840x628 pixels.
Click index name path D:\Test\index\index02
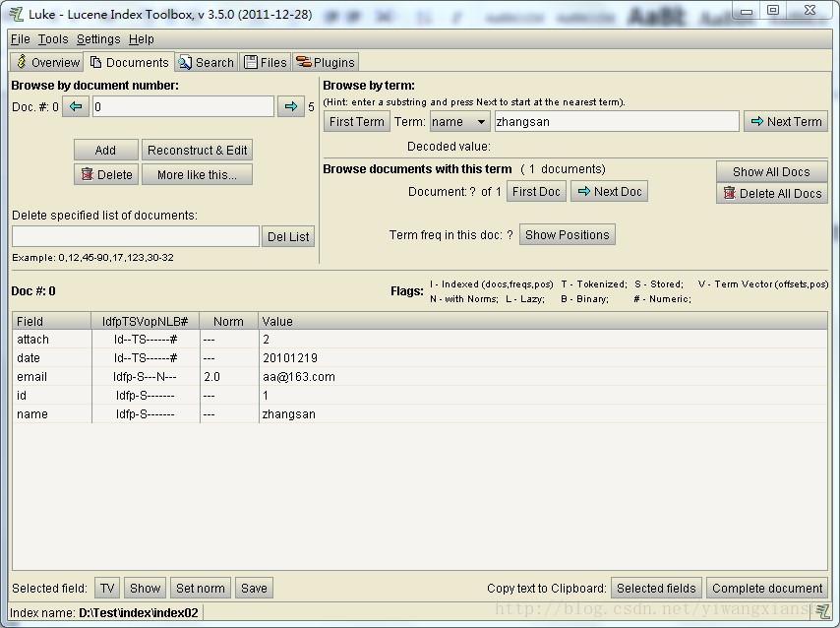click(x=139, y=612)
